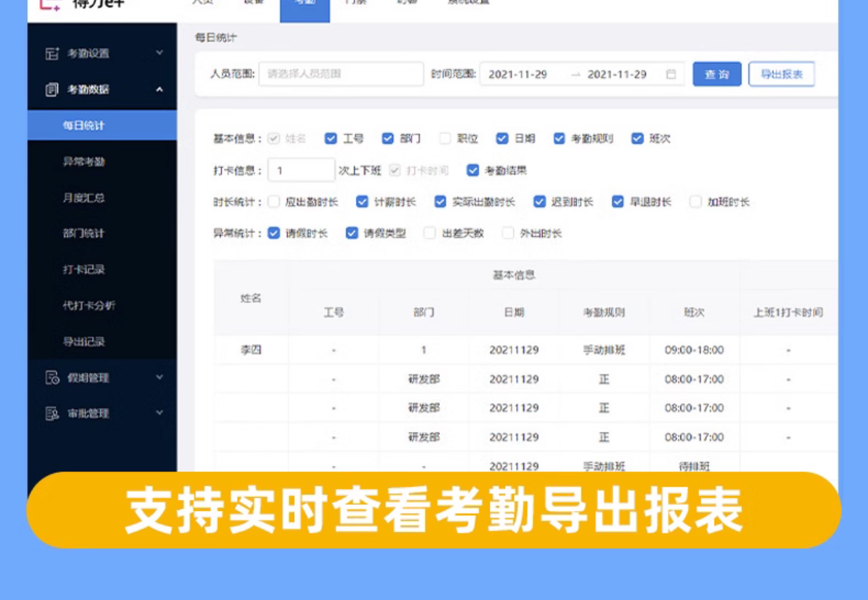
Task: Click the 导出报表 button
Action: [x=782, y=74]
